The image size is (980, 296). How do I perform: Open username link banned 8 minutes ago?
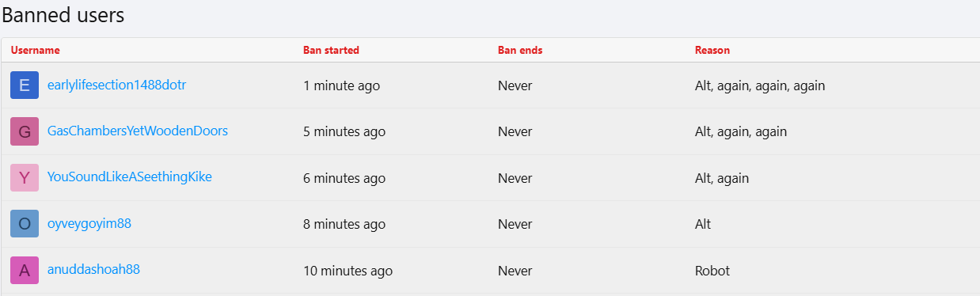point(89,223)
